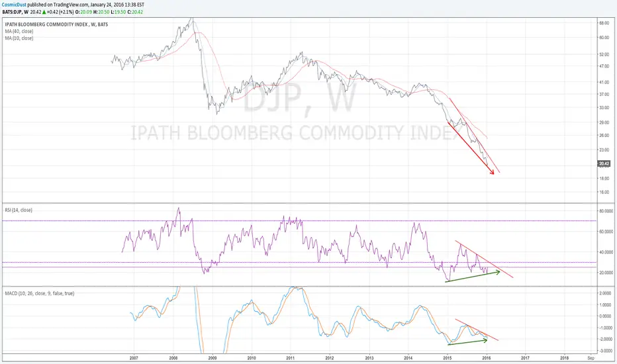617x364 pixels.
Task: Click the 2011 label on the time axis
Action: point(291,358)
